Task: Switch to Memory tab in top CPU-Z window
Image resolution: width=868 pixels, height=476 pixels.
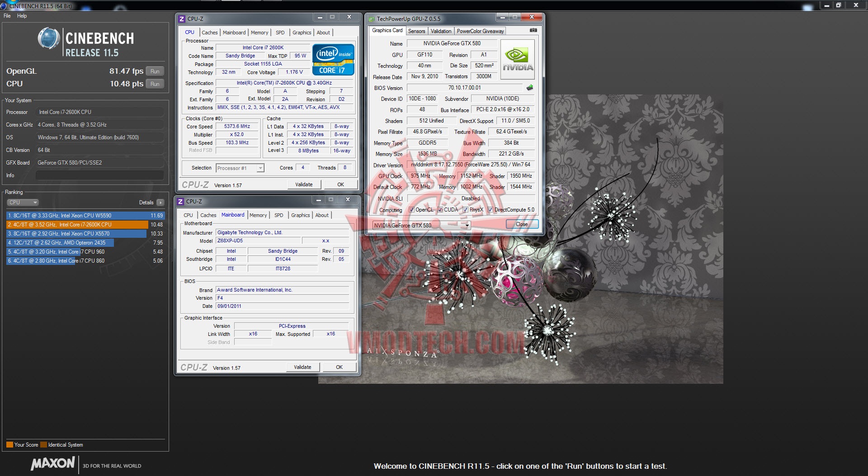Action: [x=259, y=33]
